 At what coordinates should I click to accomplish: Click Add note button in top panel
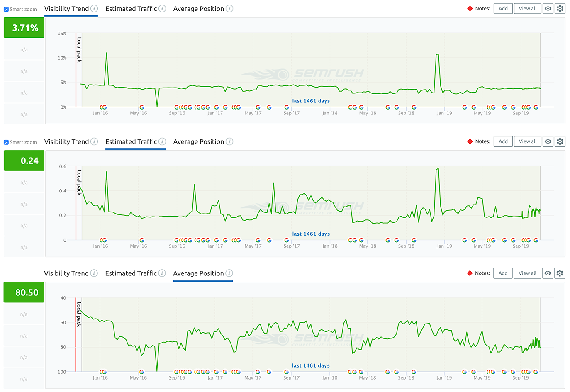tap(503, 8)
